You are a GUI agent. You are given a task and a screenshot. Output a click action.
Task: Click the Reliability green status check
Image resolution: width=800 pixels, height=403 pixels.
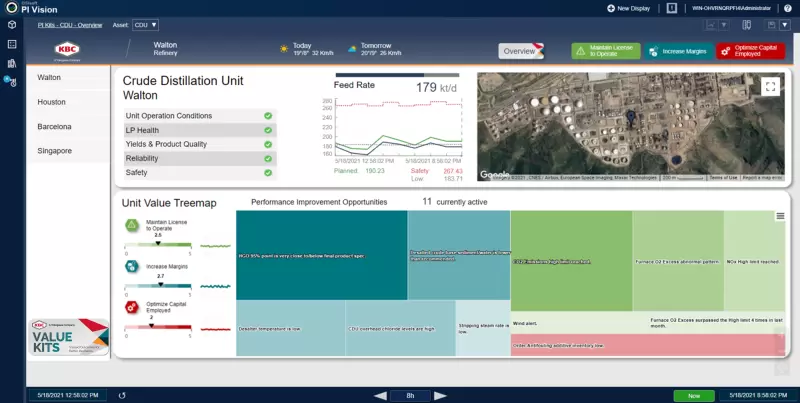tap(268, 158)
